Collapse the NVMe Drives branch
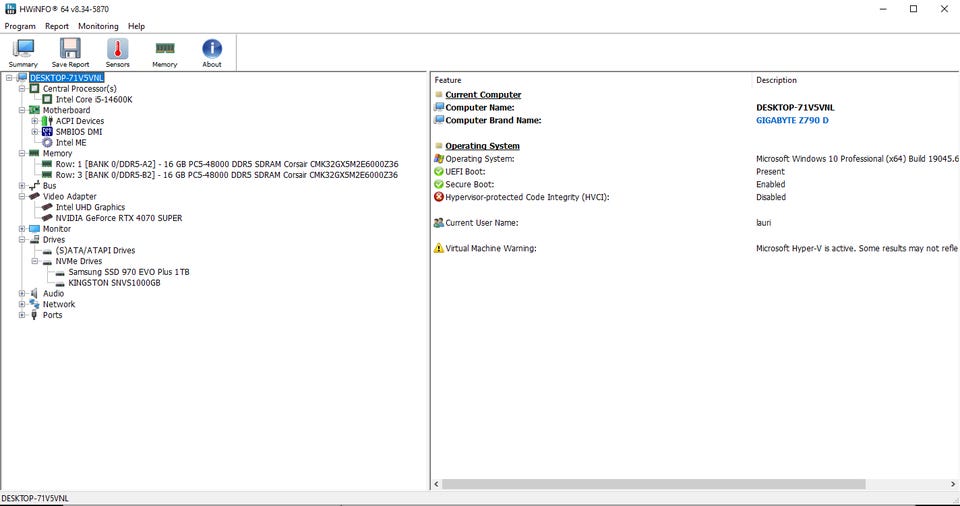960x506 pixels. pyautogui.click(x=35, y=261)
